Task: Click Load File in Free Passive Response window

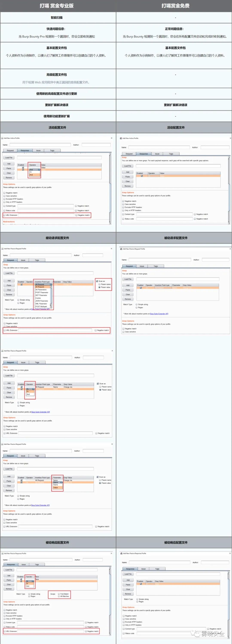Action: (128, 574)
